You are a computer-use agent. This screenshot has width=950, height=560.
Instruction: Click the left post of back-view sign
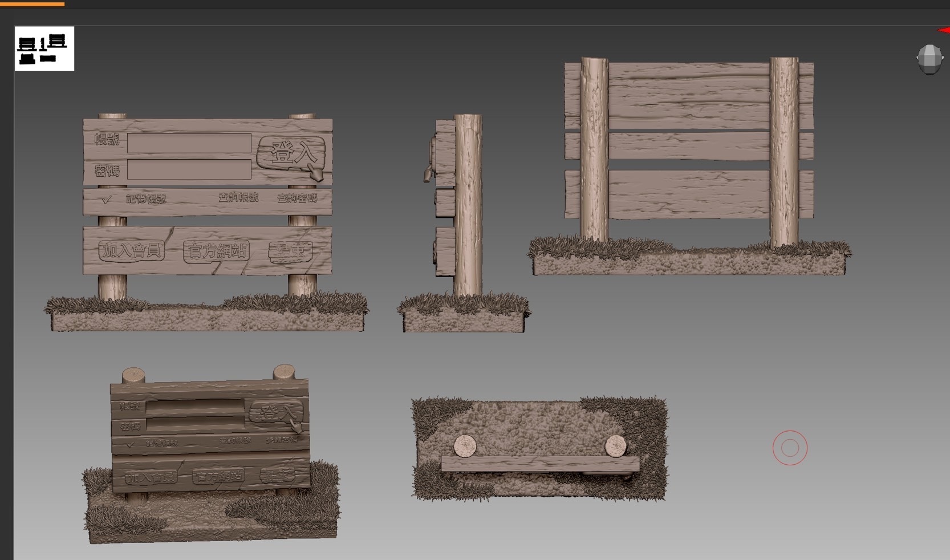[x=594, y=149]
